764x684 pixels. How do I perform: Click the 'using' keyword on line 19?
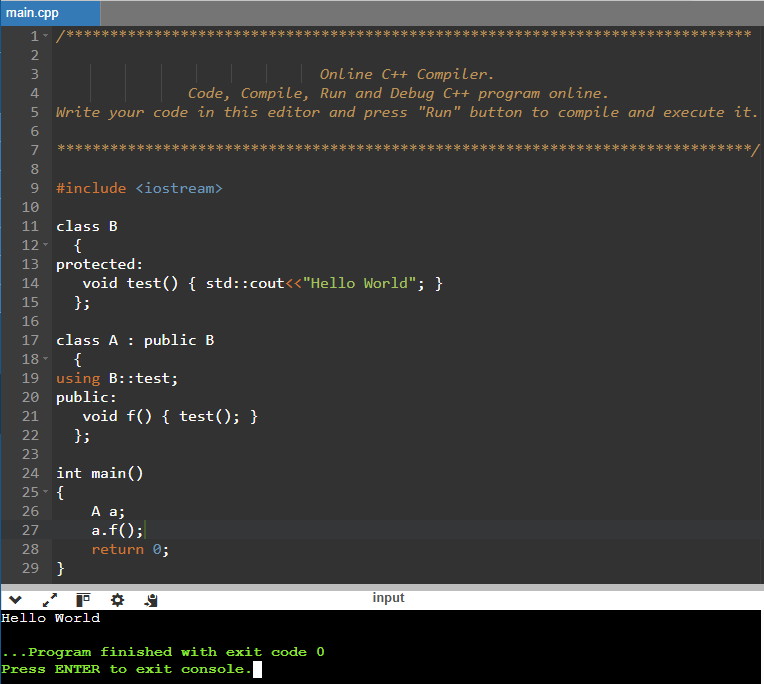click(78, 379)
